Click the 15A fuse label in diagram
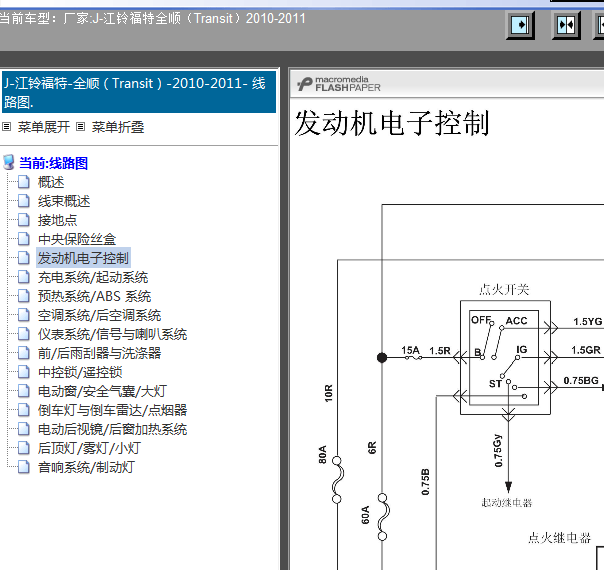The image size is (604, 570). (410, 350)
